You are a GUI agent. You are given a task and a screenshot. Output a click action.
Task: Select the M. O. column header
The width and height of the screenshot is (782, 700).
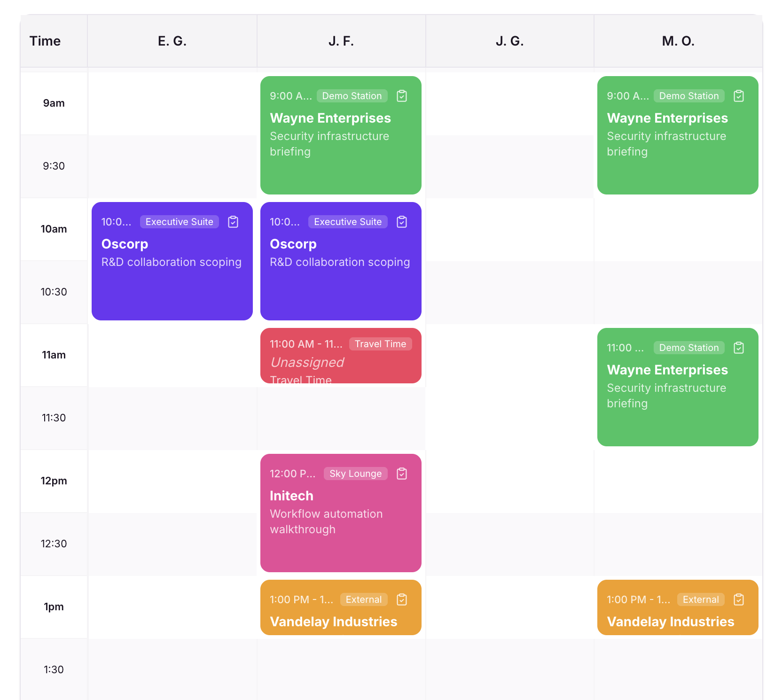coord(678,41)
